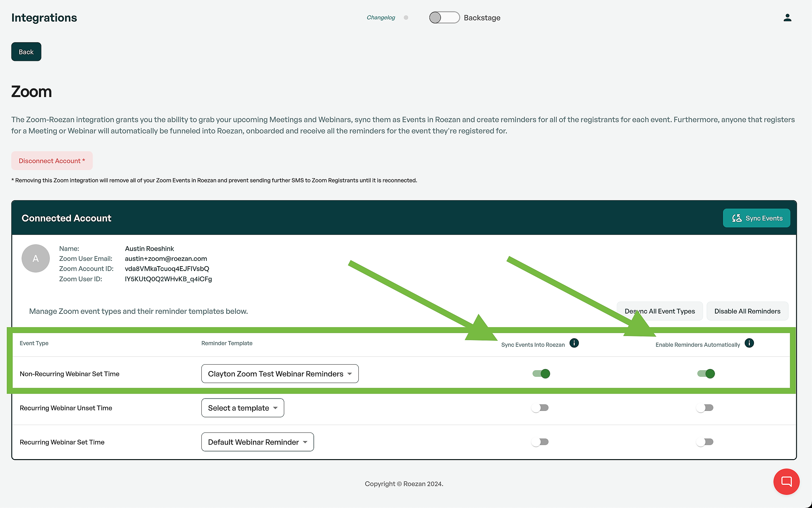Click the avatar circle with letter A

point(36,258)
